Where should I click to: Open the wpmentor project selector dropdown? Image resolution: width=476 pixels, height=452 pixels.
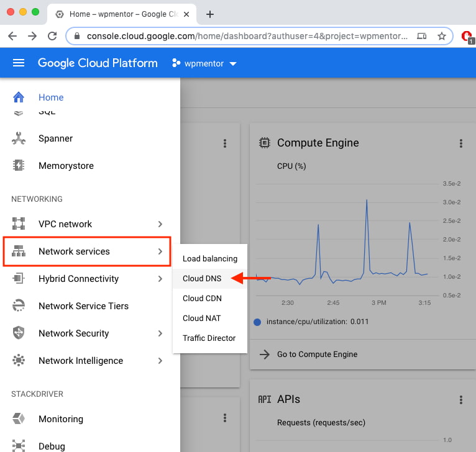coord(204,63)
